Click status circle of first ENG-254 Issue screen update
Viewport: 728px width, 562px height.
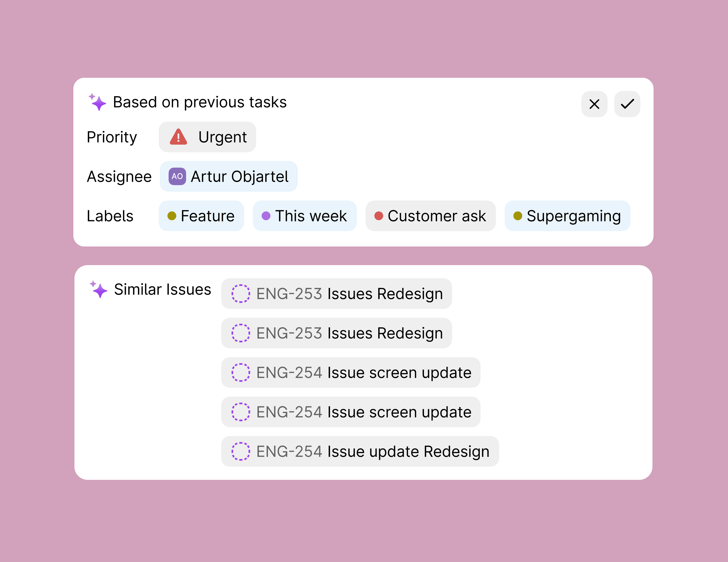coord(241,372)
